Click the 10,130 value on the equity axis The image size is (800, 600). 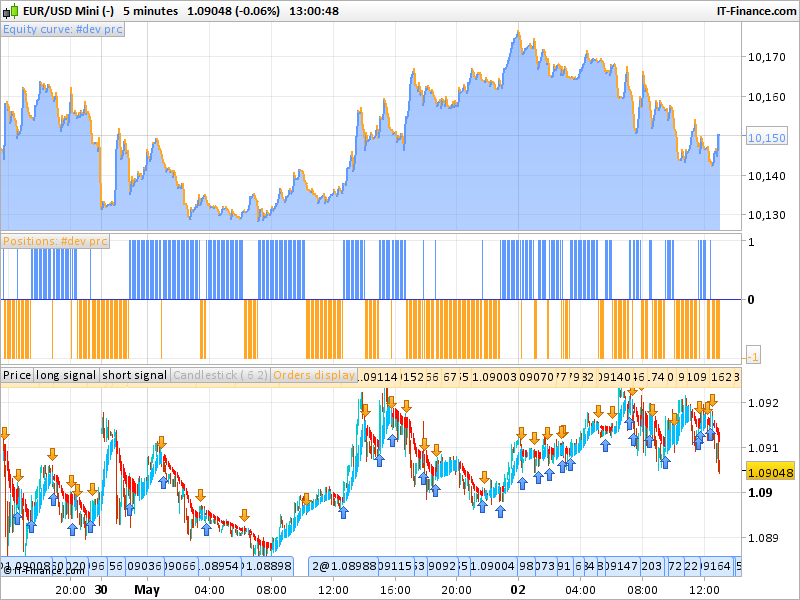pos(767,215)
